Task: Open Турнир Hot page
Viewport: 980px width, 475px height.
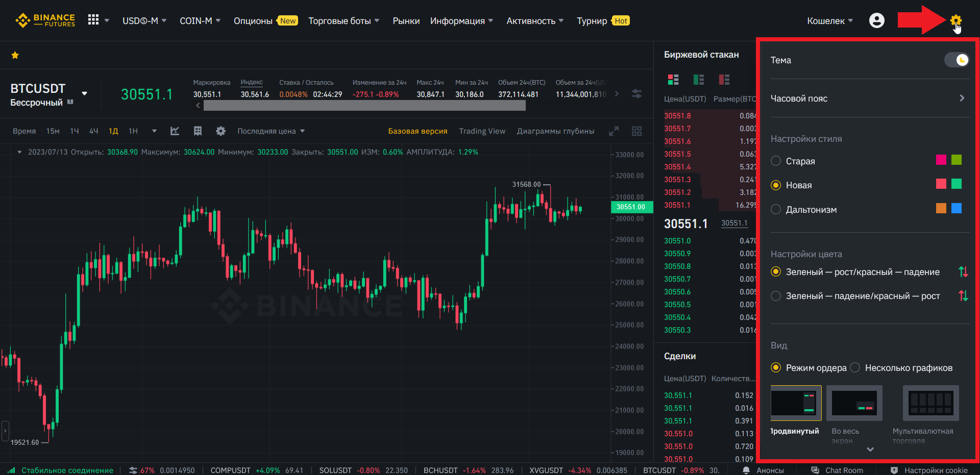Action: 603,21
